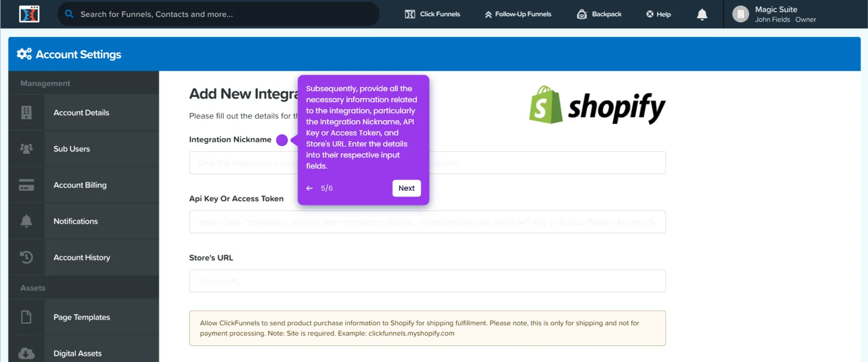Click the notifications bell in top bar

pos(702,14)
